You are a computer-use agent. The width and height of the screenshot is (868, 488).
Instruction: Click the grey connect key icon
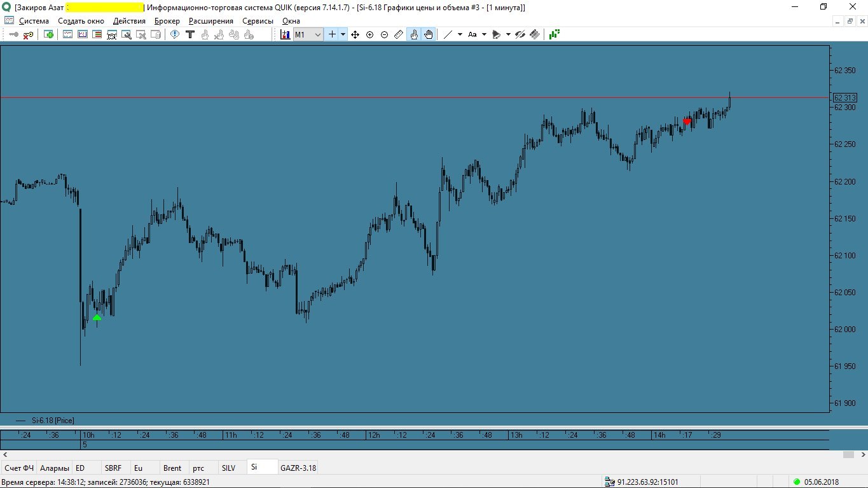13,34
